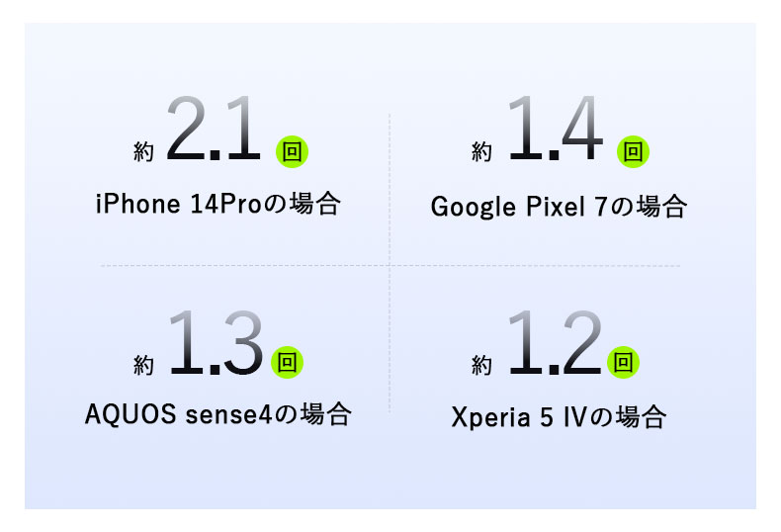The image size is (781, 532).
Task: Select the large number 1.4
Action: [x=555, y=129]
